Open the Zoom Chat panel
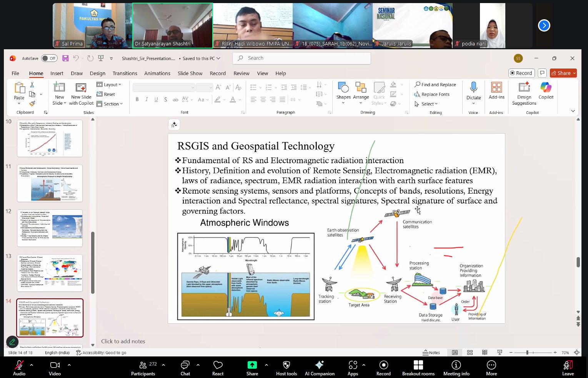 pos(185,368)
